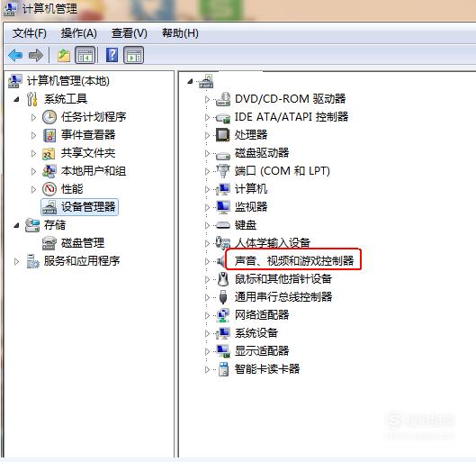Image resolution: width=476 pixels, height=462 pixels.
Task: Open the 文件(F) menu
Action: (30, 33)
